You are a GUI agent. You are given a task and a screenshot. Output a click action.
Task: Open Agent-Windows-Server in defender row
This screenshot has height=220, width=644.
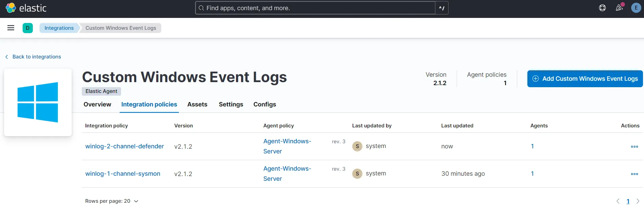(287, 146)
